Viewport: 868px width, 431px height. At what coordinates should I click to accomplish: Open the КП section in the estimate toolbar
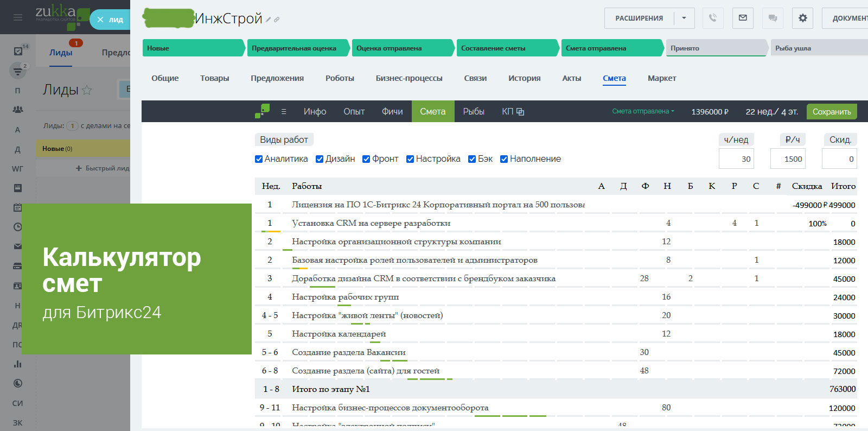[507, 111]
